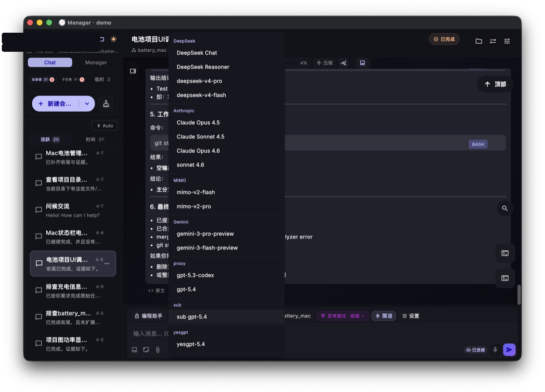Open the folder icon in header
Viewport: 545px width, 392px height.
(479, 41)
